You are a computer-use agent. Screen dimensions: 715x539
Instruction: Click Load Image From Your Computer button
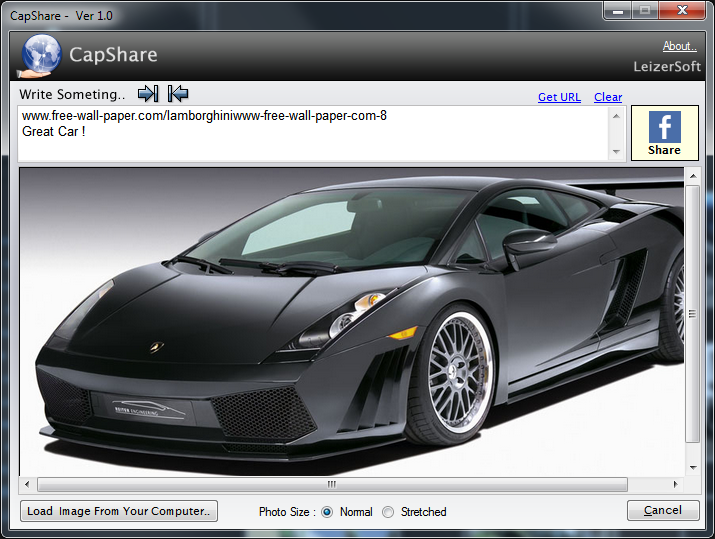click(119, 511)
